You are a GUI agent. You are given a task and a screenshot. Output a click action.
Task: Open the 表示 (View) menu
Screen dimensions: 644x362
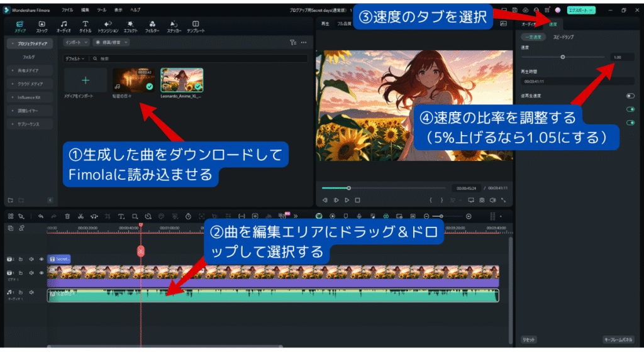pyautogui.click(x=118, y=10)
